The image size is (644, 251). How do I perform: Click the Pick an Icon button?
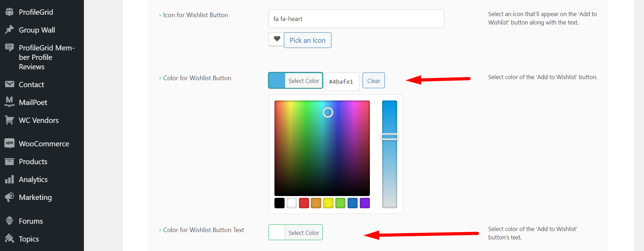307,40
